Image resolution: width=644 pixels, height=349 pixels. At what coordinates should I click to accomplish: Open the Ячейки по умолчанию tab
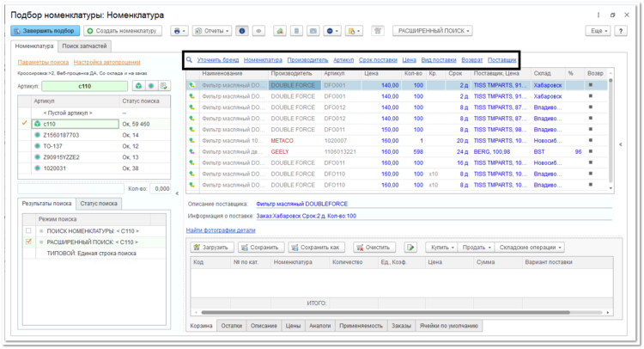click(x=448, y=326)
